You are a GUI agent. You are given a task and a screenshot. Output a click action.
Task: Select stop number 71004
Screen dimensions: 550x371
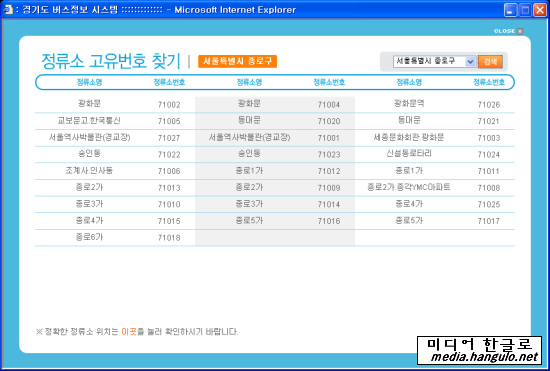click(329, 104)
